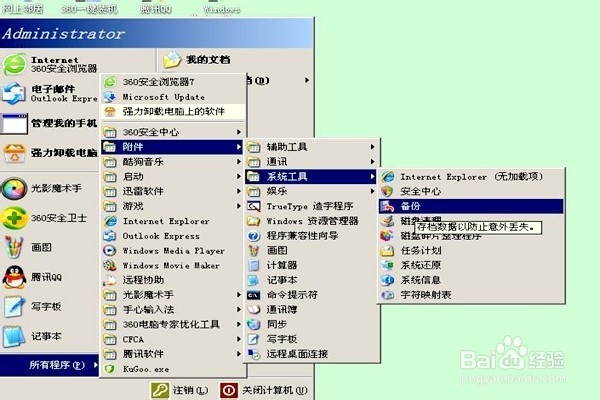Click the KuGoo.exe icon
The width and height of the screenshot is (600, 400).
point(109,369)
